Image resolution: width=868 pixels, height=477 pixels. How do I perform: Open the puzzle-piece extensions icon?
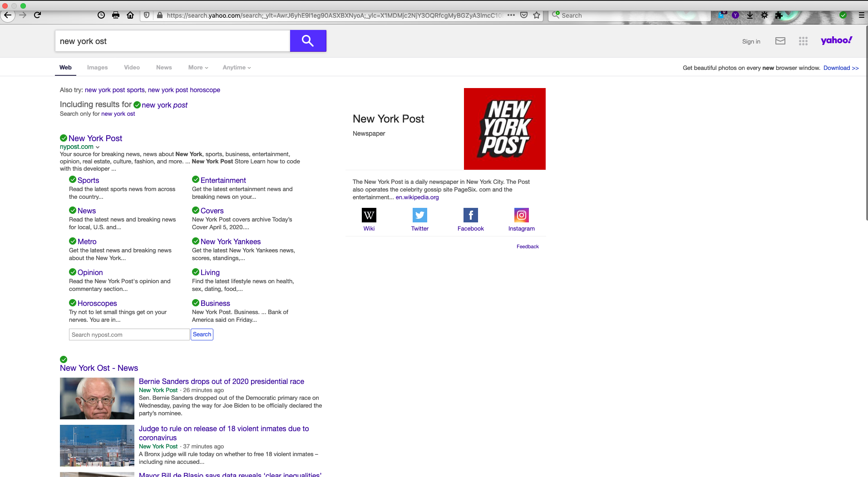point(779,15)
